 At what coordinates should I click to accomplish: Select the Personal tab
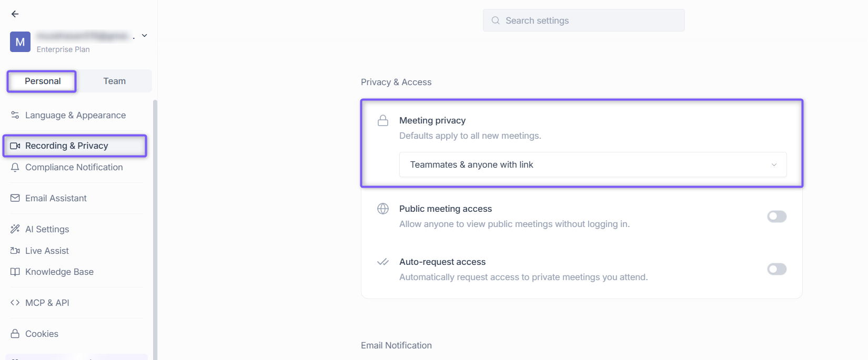point(42,81)
